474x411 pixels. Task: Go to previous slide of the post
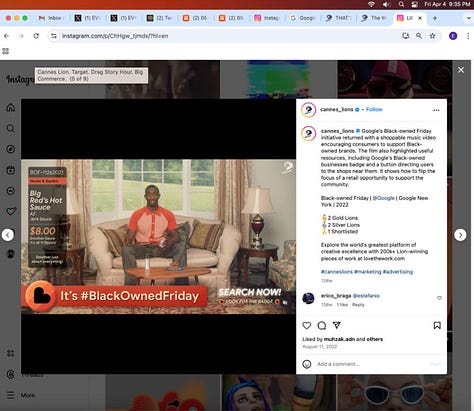coord(8,235)
